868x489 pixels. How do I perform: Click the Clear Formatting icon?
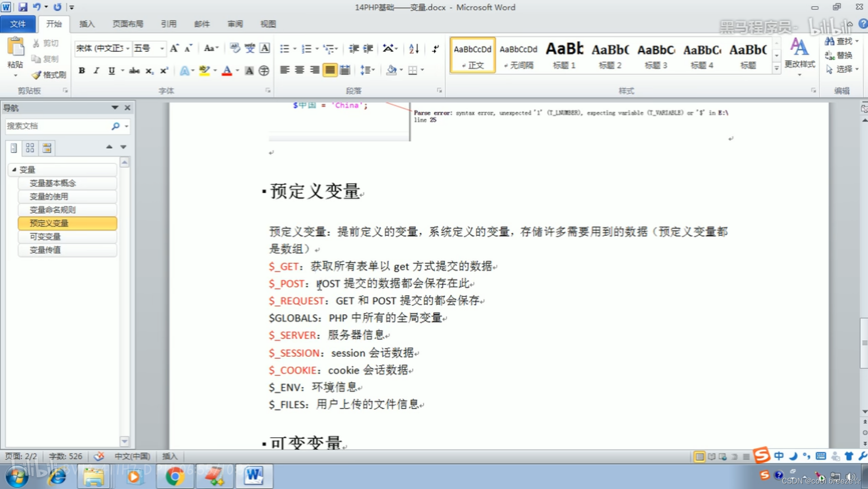click(x=235, y=48)
